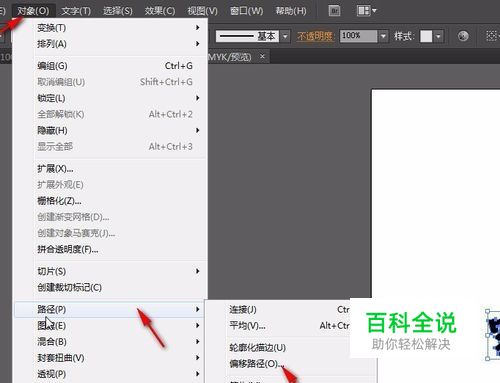Open the 文字(T) menu
The width and height of the screenshot is (500, 383).
tap(76, 11)
